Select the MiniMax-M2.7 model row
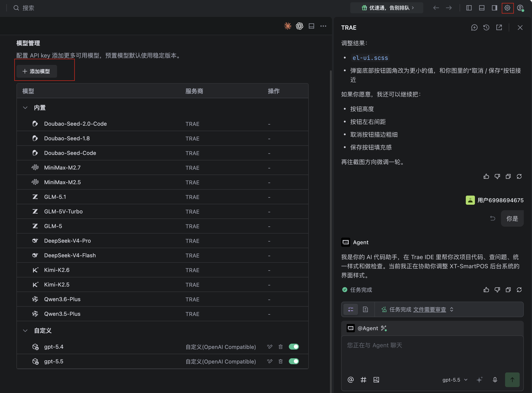This screenshot has width=532, height=393. tap(163, 168)
